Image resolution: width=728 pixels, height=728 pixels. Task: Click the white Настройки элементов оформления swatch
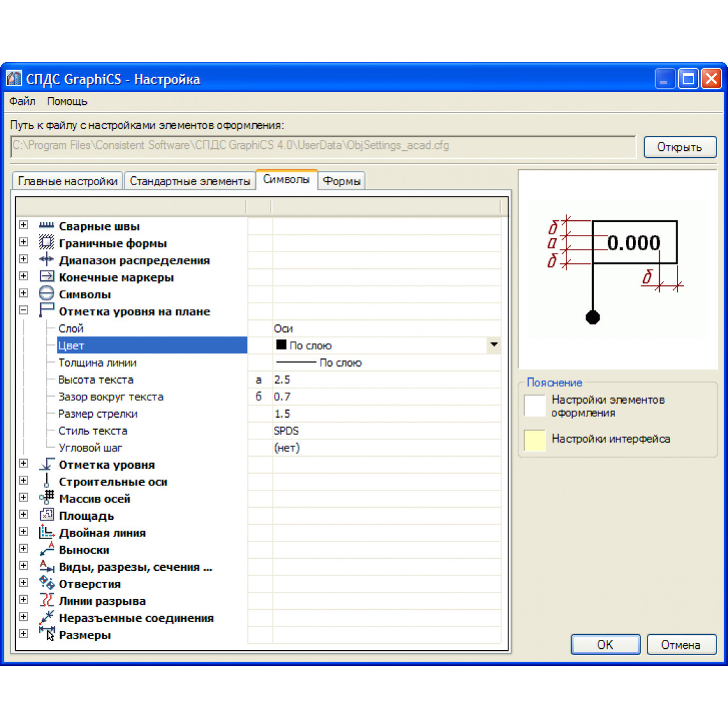(x=535, y=406)
